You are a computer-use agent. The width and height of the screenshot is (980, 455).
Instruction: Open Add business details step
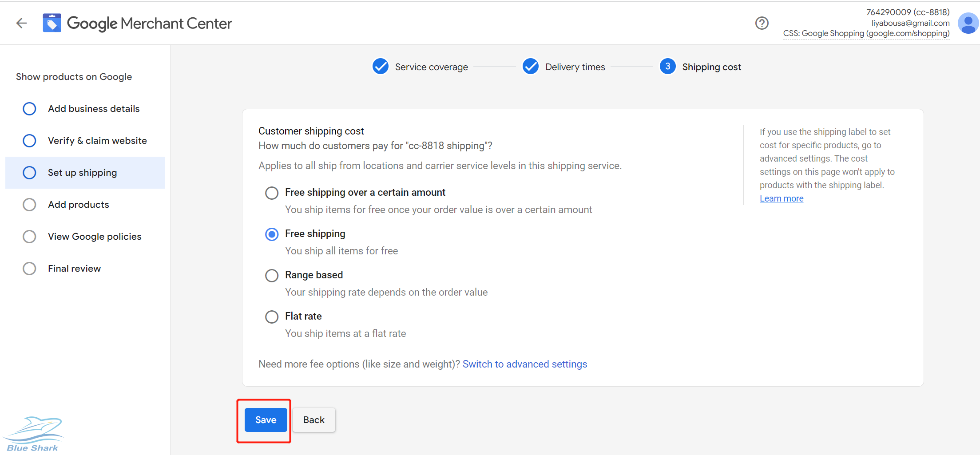85,109
